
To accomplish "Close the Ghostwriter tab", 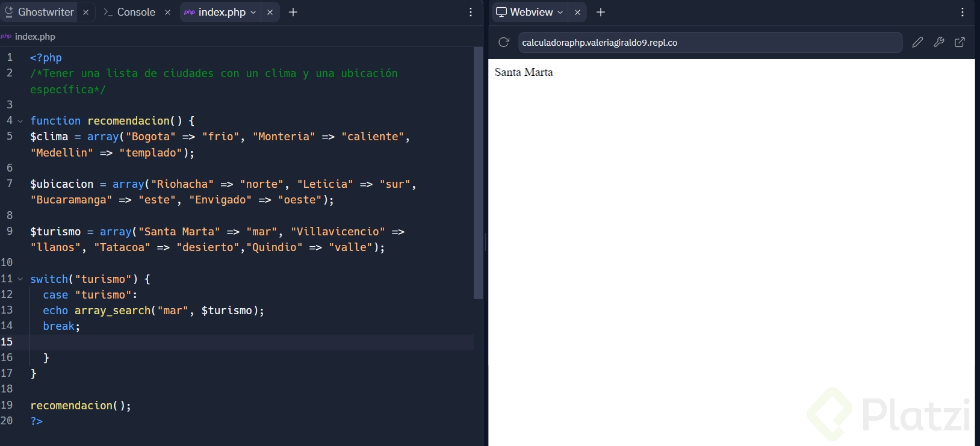I will [x=86, y=12].
